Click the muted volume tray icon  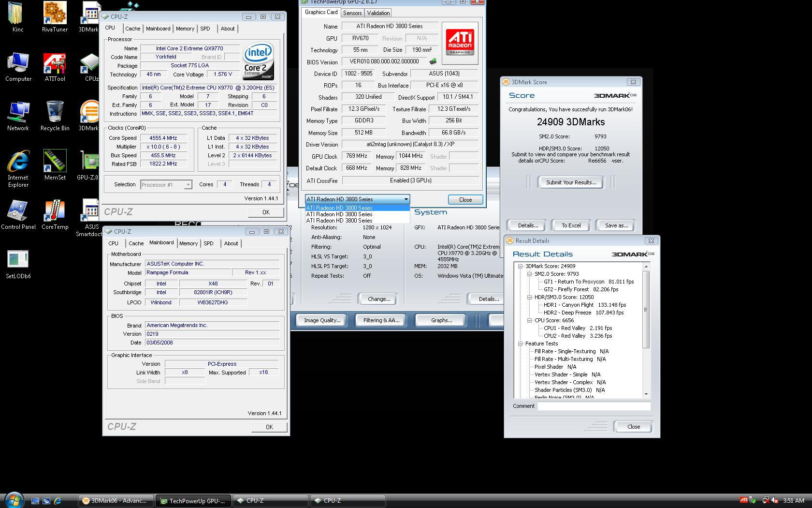point(775,500)
